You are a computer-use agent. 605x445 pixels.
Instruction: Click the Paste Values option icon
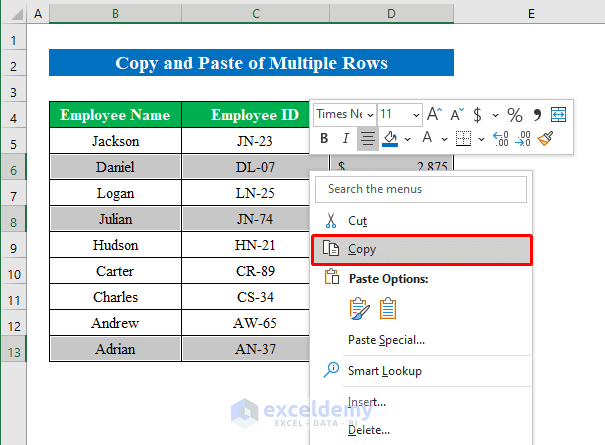click(x=387, y=308)
